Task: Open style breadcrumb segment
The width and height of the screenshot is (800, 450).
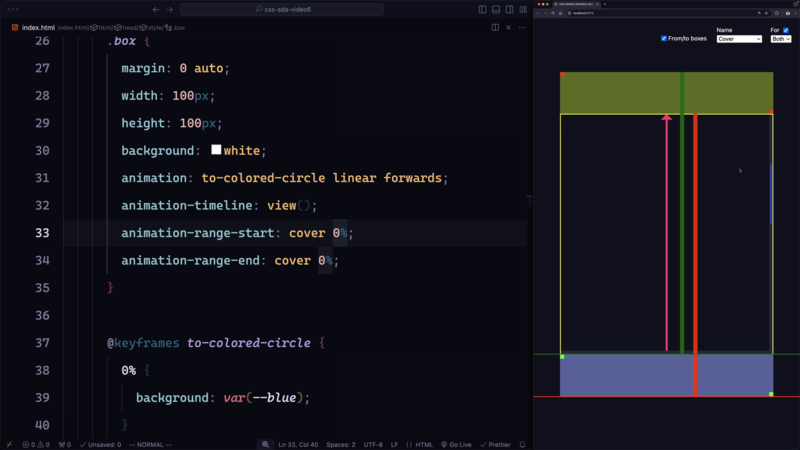Action: click(151, 28)
